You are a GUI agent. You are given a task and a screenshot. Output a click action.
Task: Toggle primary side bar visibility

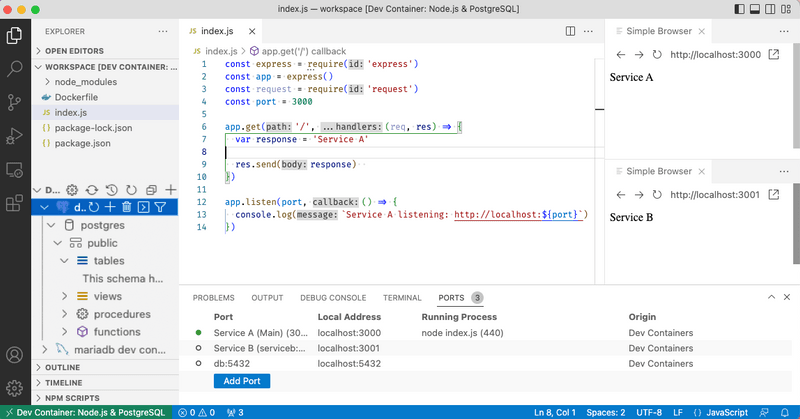(x=739, y=9)
